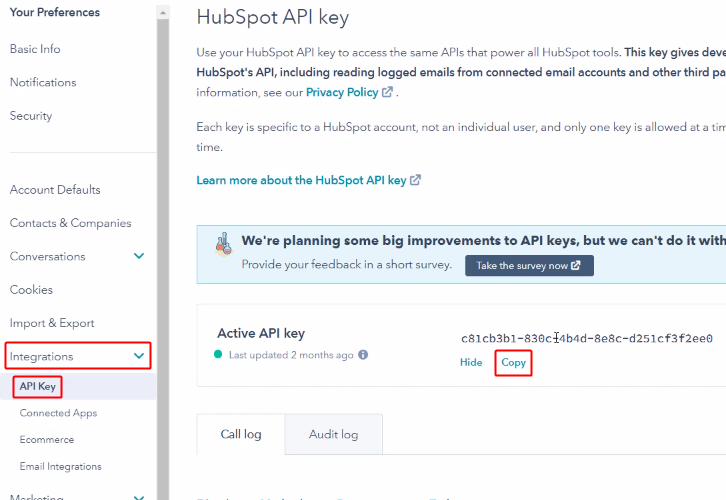Go to Notifications preferences
This screenshot has height=500, width=726.
[43, 82]
